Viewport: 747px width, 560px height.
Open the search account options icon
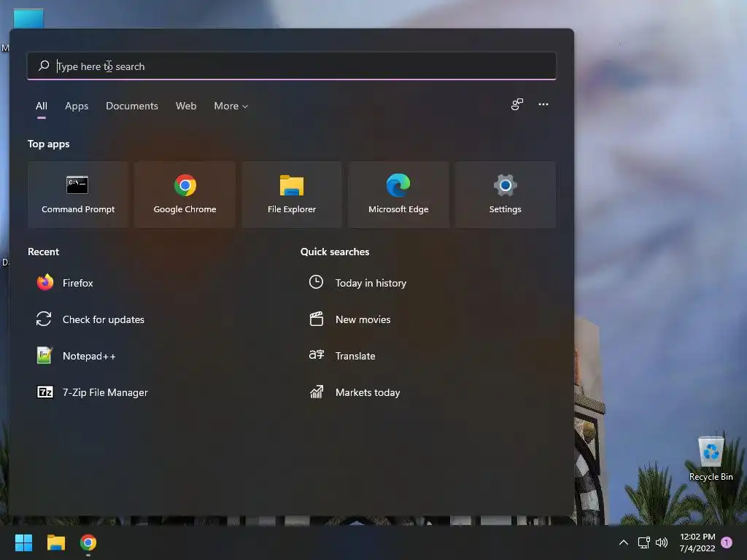tap(517, 104)
